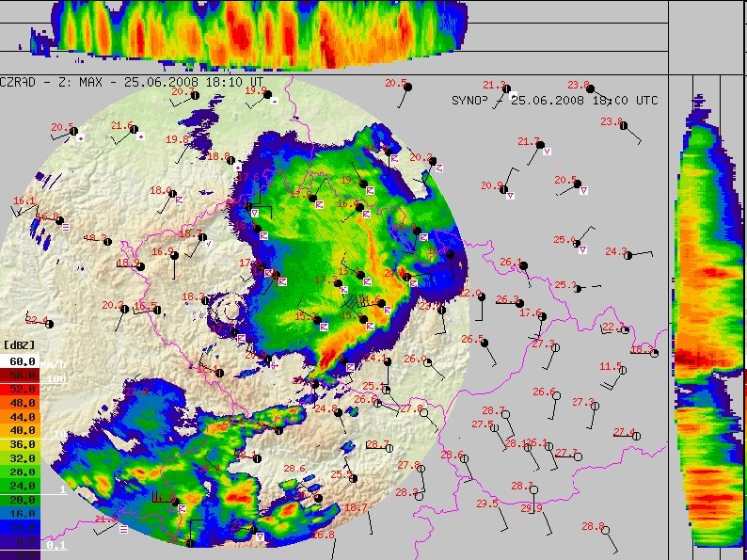The height and width of the screenshot is (560, 747).
Task: Choose the 28.0 dBZ green swatch
Action: [x=20, y=472]
